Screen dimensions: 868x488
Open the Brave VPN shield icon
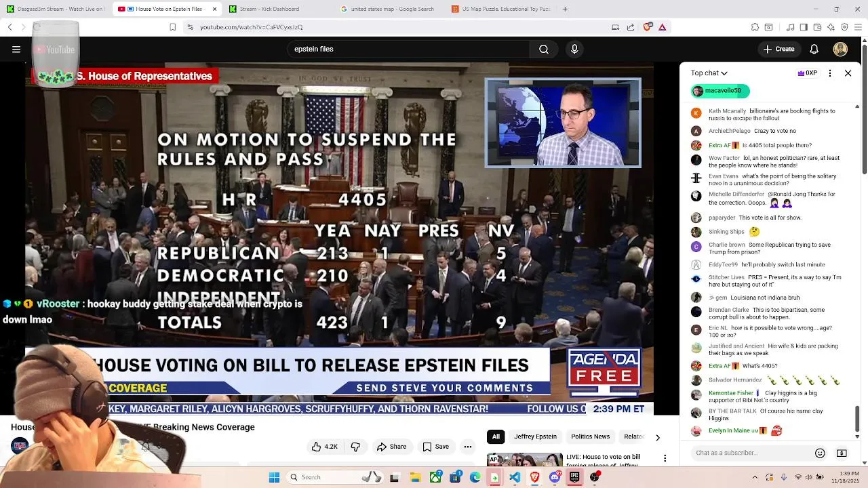pyautogui.click(x=844, y=27)
